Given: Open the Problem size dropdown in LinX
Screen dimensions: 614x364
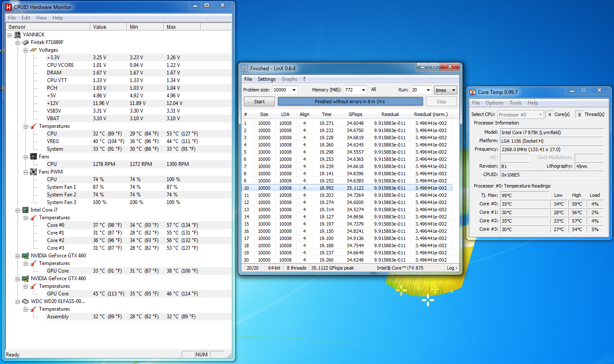Looking at the screenshot, I should (x=294, y=90).
